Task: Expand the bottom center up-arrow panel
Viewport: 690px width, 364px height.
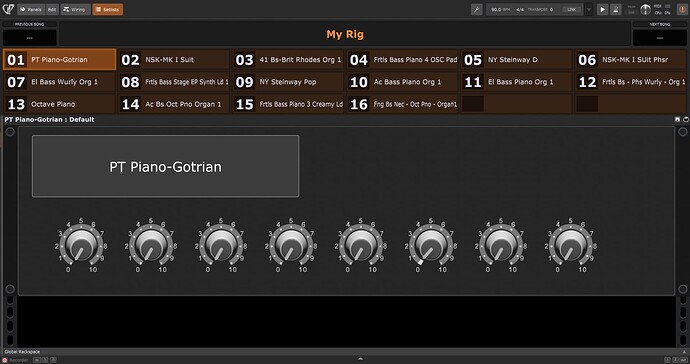Action: pos(360,359)
